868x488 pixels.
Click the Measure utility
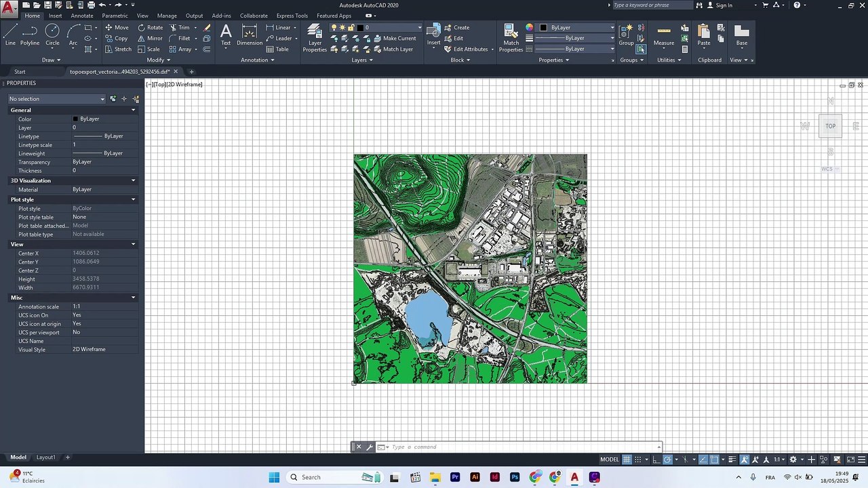(664, 35)
